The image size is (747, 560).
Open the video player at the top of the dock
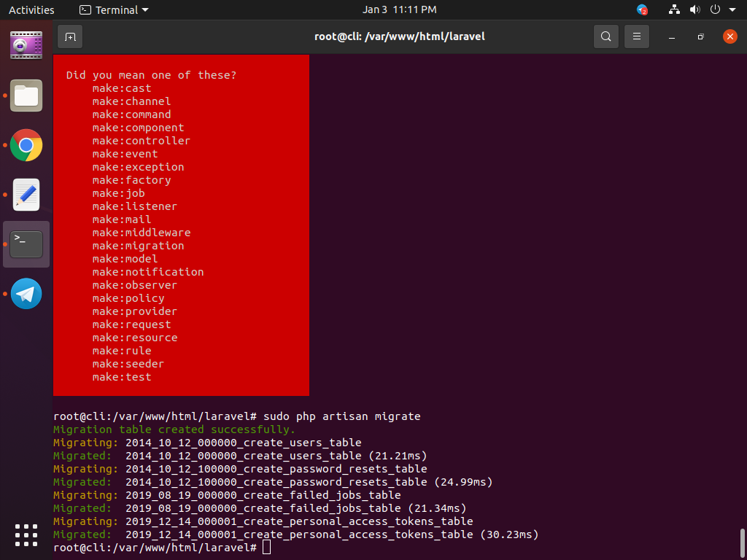26,44
